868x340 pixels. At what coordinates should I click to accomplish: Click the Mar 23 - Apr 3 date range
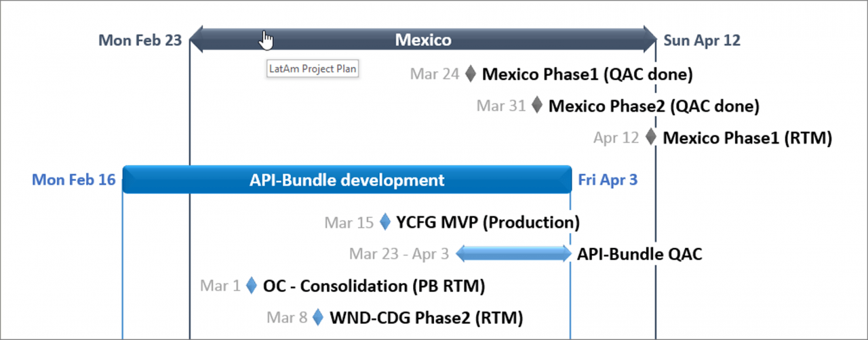pyautogui.click(x=399, y=254)
